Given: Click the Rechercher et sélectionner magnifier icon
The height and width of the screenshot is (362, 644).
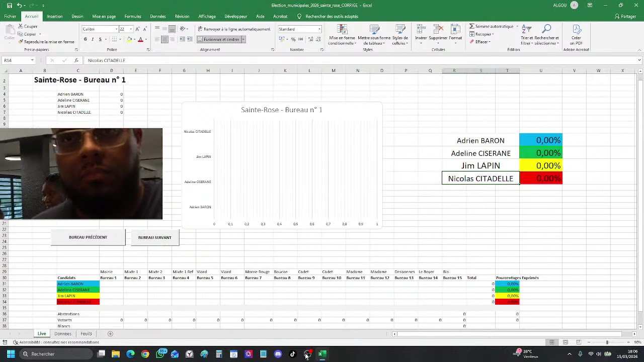Looking at the screenshot, I should [x=547, y=29].
